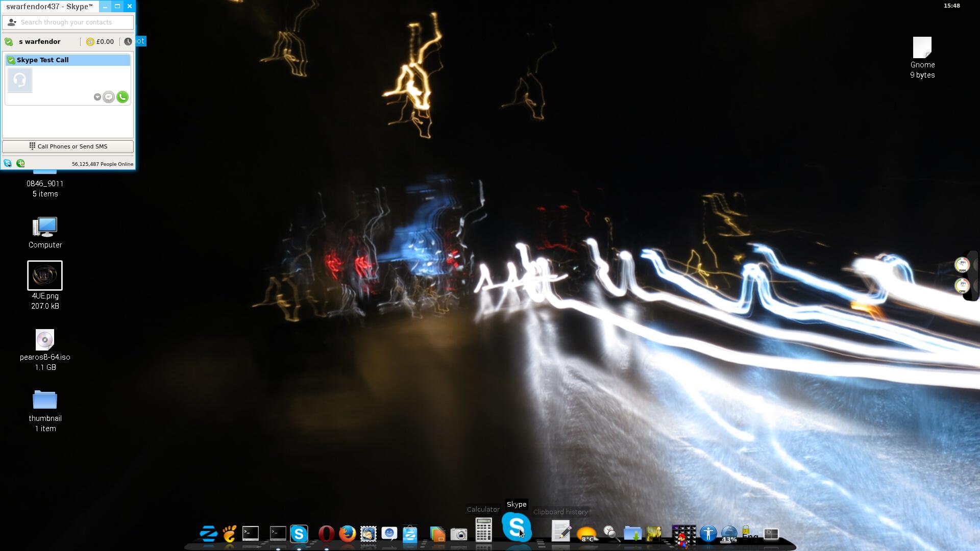Launch Opera browser from the dock
This screenshot has height=551, width=980.
point(326,534)
